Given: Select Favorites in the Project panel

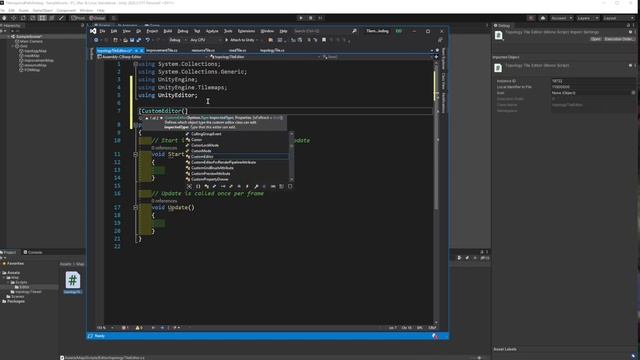Looking at the screenshot, I should pos(15,264).
